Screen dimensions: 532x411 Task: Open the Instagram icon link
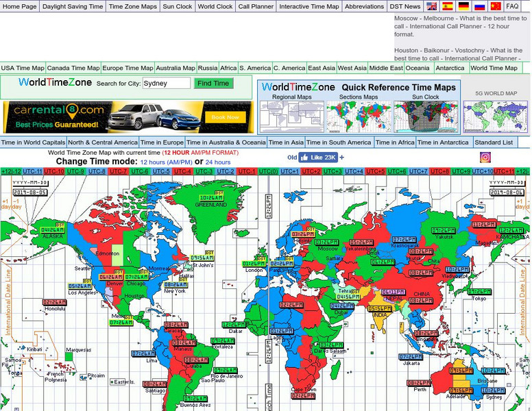485,157
